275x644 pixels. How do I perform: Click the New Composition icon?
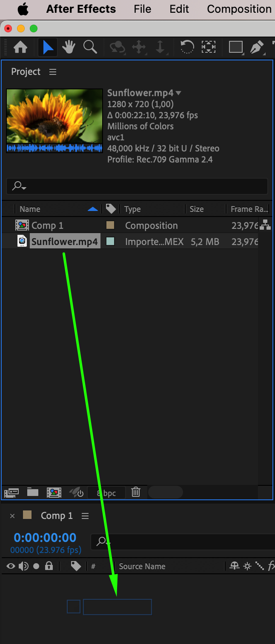pos(54,493)
